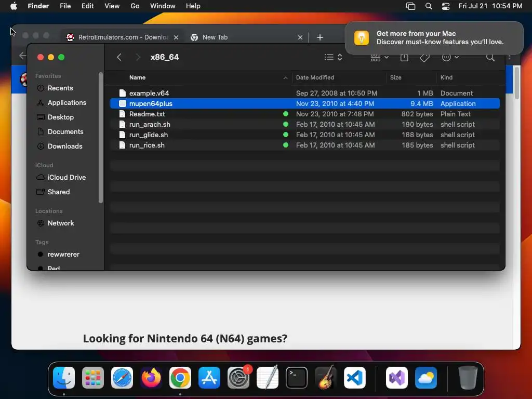
Task: Close the New Tab Chrome tab
Action: [300, 37]
